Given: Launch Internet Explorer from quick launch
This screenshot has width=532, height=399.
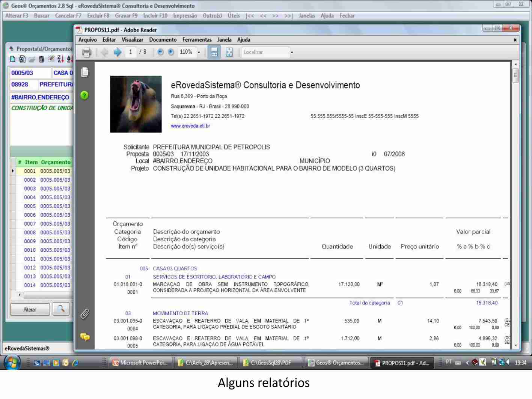Looking at the screenshot, I should click(75, 363).
